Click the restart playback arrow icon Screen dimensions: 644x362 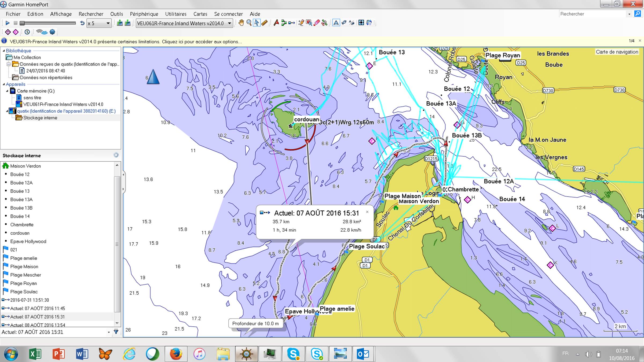(x=82, y=23)
